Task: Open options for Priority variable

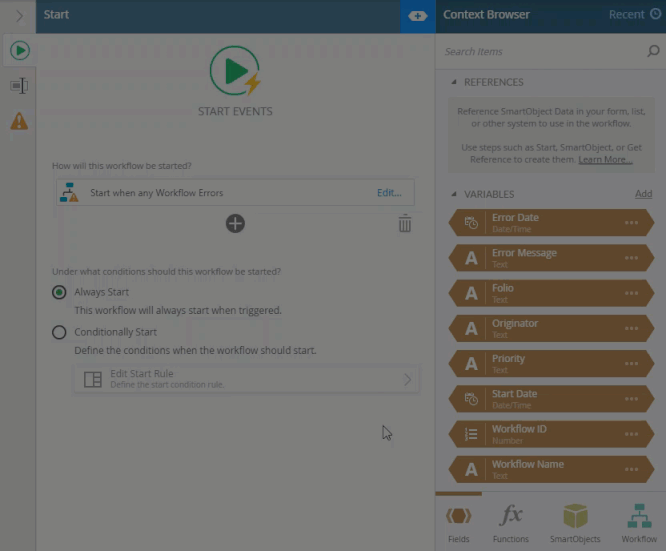Action: pos(631,364)
